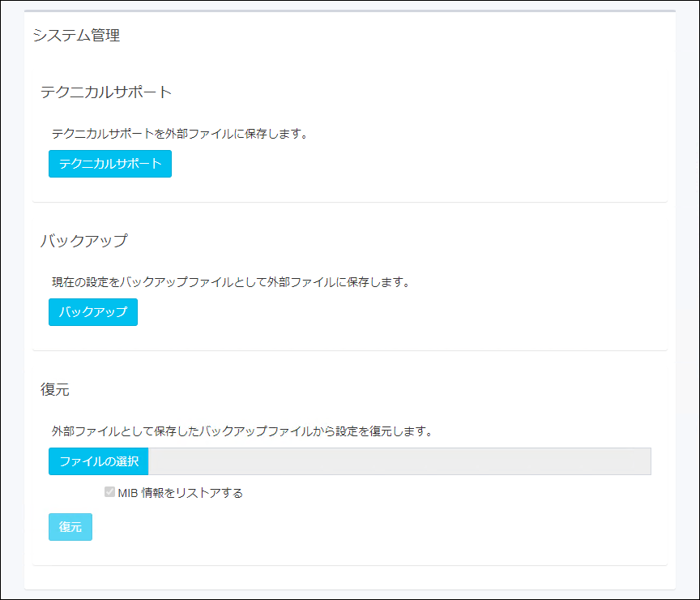Click the テクニカルサポート section heading
This screenshot has height=600, width=700.
pyautogui.click(x=106, y=92)
